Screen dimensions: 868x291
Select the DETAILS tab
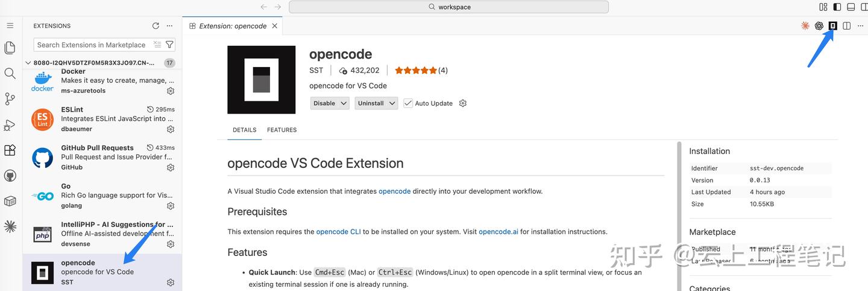click(245, 130)
